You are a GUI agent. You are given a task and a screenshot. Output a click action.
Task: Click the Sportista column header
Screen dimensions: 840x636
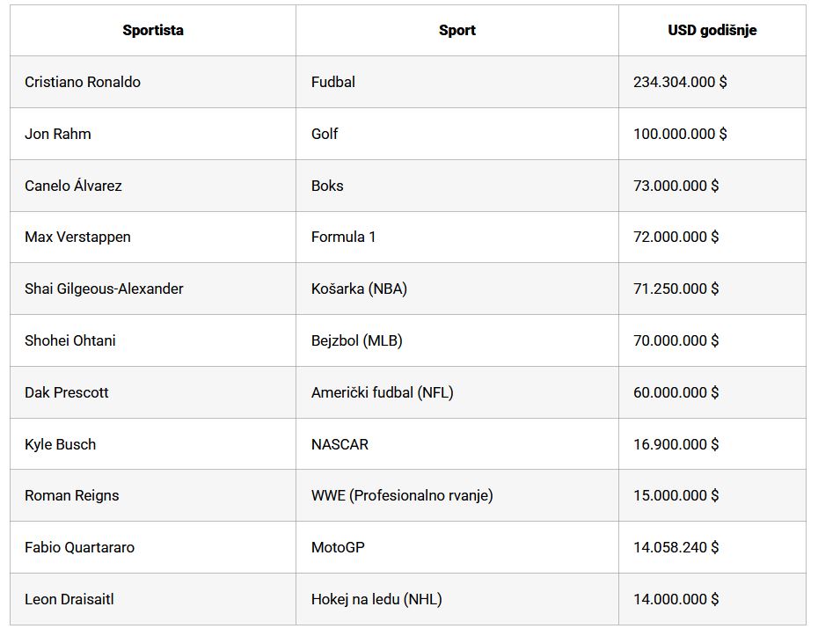coord(153,30)
